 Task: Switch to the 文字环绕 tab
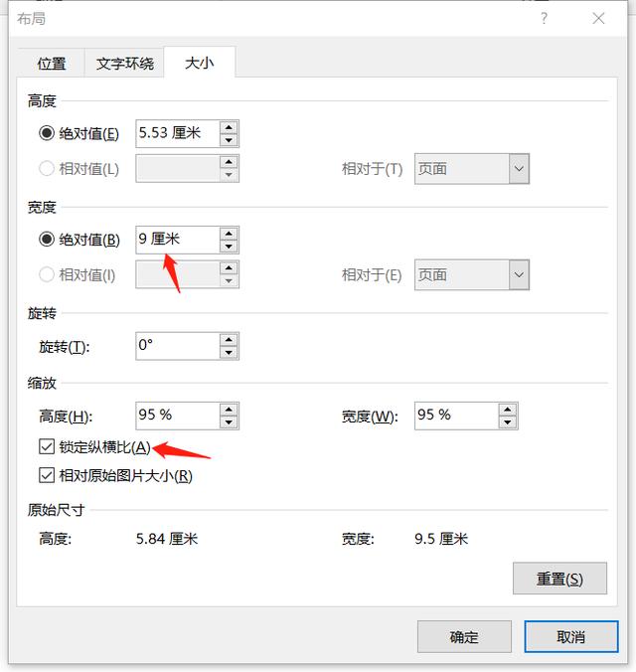[125, 64]
